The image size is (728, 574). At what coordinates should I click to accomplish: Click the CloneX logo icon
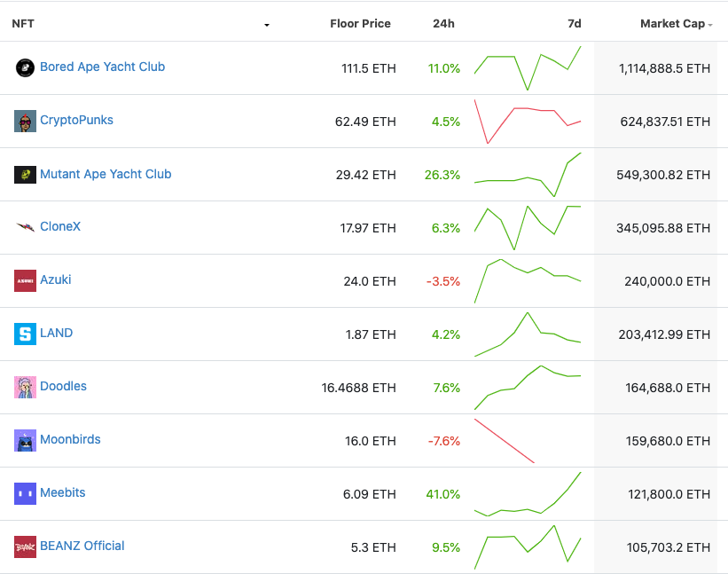click(x=25, y=227)
